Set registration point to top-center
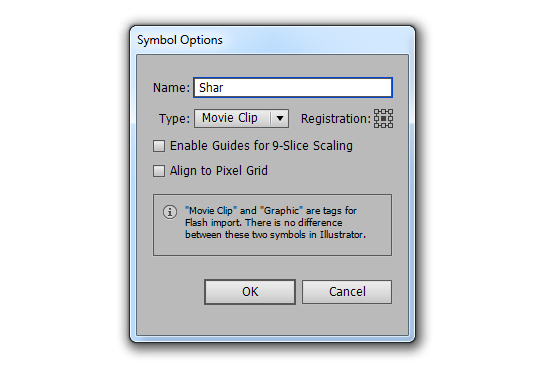This screenshot has width=540, height=368. (x=383, y=112)
